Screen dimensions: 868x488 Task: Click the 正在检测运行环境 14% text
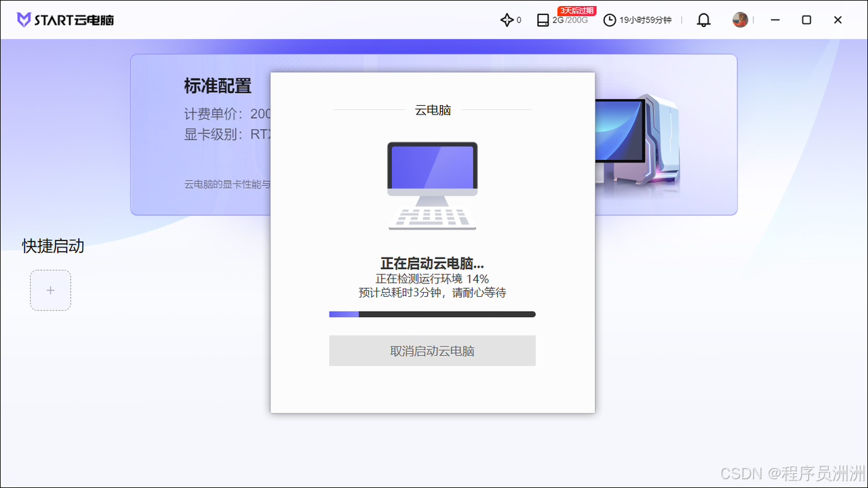[x=432, y=279]
